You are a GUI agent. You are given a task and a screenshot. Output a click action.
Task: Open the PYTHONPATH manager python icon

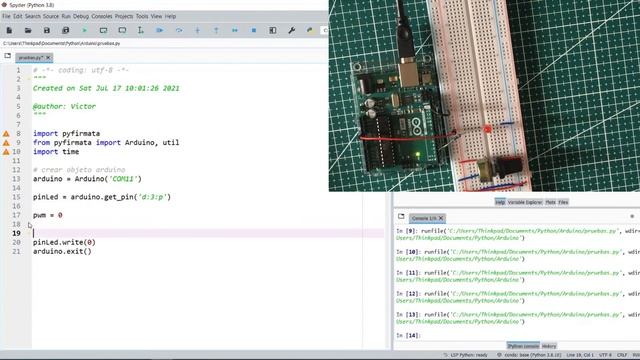coord(310,30)
